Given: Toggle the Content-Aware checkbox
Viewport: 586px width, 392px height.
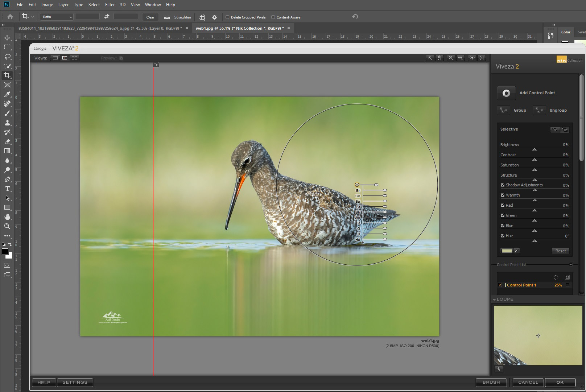Looking at the screenshot, I should click(x=273, y=17).
